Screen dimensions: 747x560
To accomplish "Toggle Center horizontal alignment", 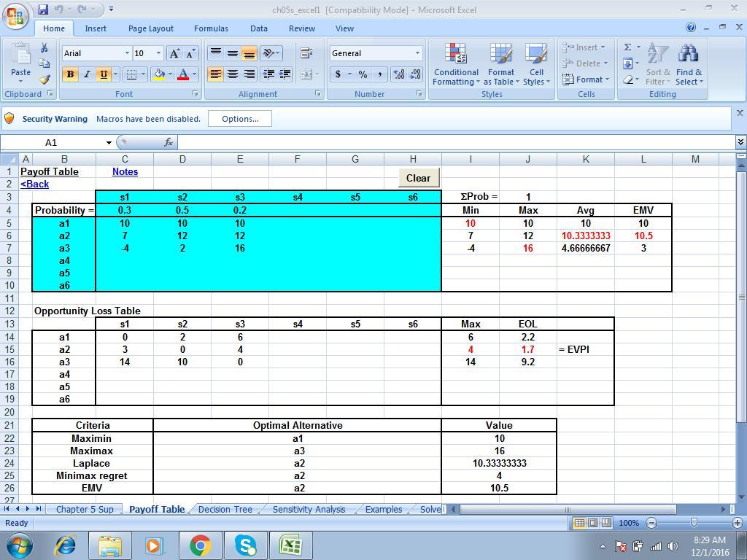I will [233, 74].
